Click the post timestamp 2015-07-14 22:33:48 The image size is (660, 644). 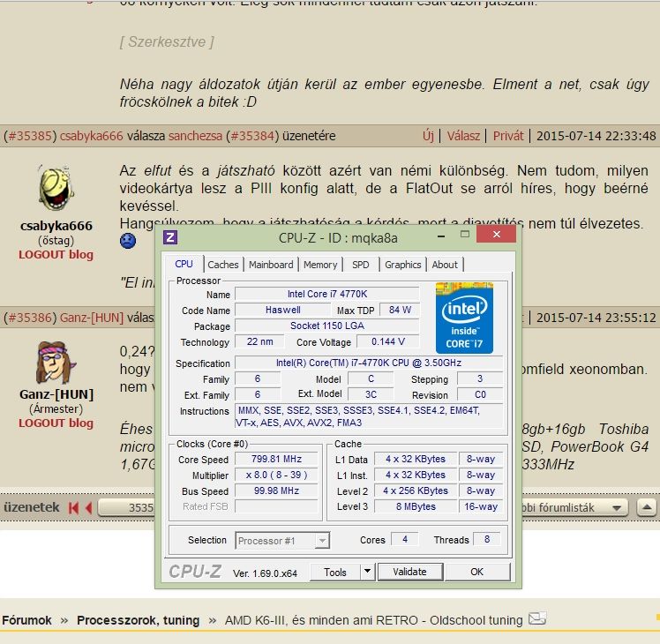(x=596, y=136)
